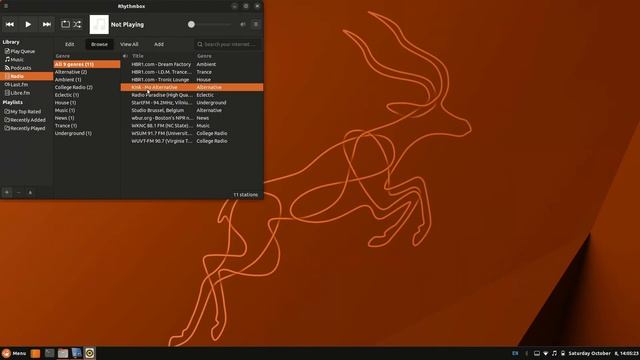Click add playlist plus button in sidebar
The height and width of the screenshot is (360, 640).
pyautogui.click(x=7, y=192)
